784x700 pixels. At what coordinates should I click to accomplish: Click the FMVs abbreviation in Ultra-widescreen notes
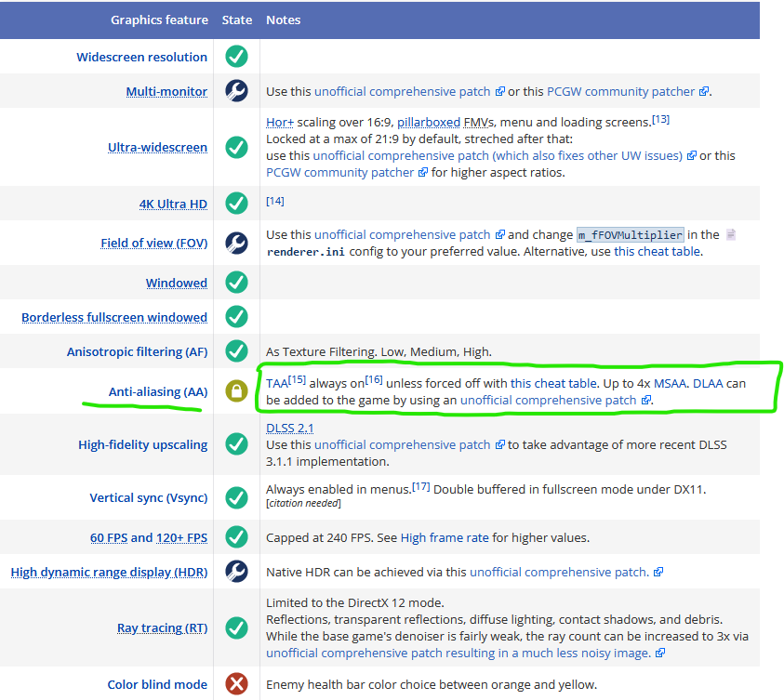point(479,122)
